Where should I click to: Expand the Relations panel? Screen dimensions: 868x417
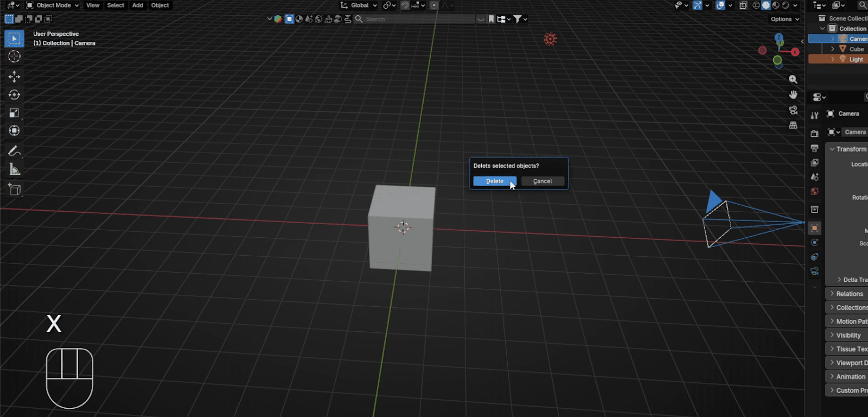pyautogui.click(x=849, y=294)
